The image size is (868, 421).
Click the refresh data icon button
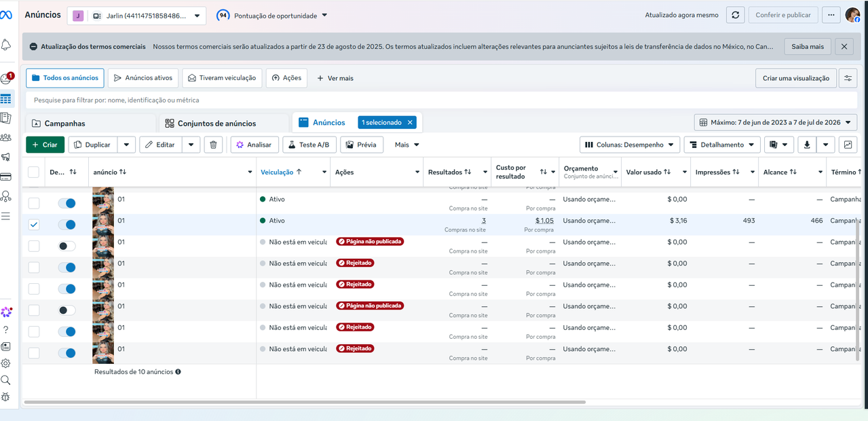coord(735,15)
